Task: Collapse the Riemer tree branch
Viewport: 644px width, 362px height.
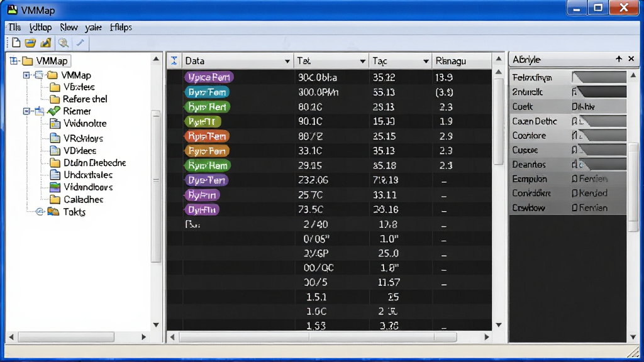Action: pos(26,111)
